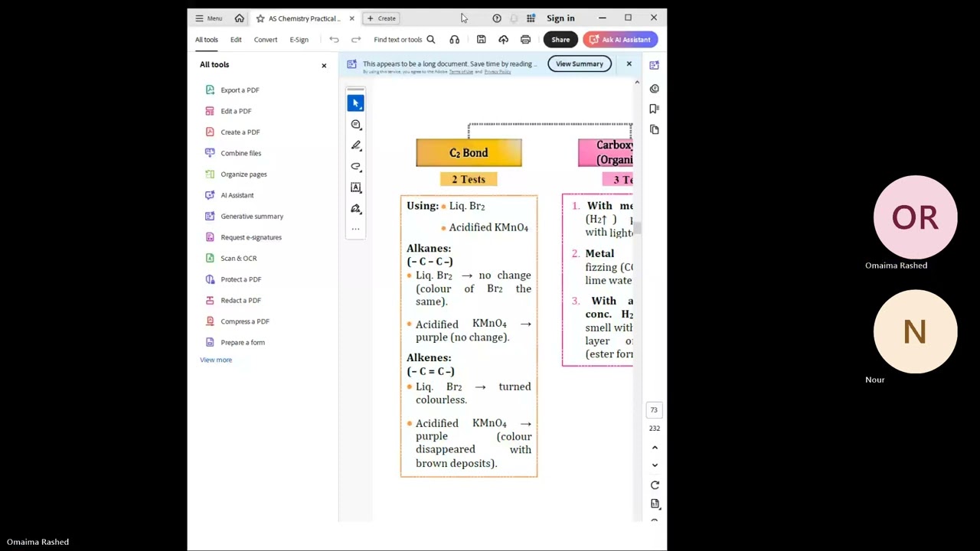Click the scroll up arrow of document
Viewport: 980px width, 551px height.
click(637, 82)
